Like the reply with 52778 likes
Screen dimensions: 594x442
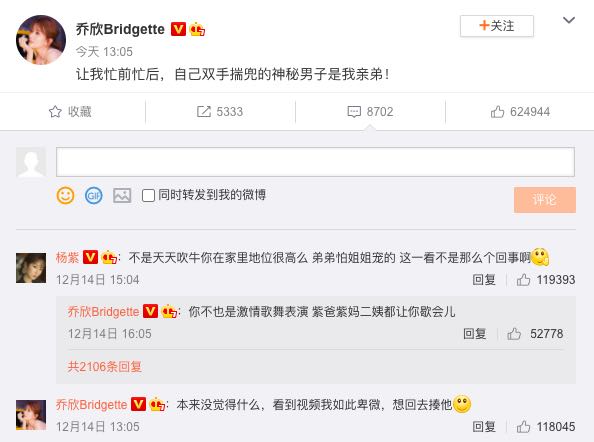coord(514,334)
